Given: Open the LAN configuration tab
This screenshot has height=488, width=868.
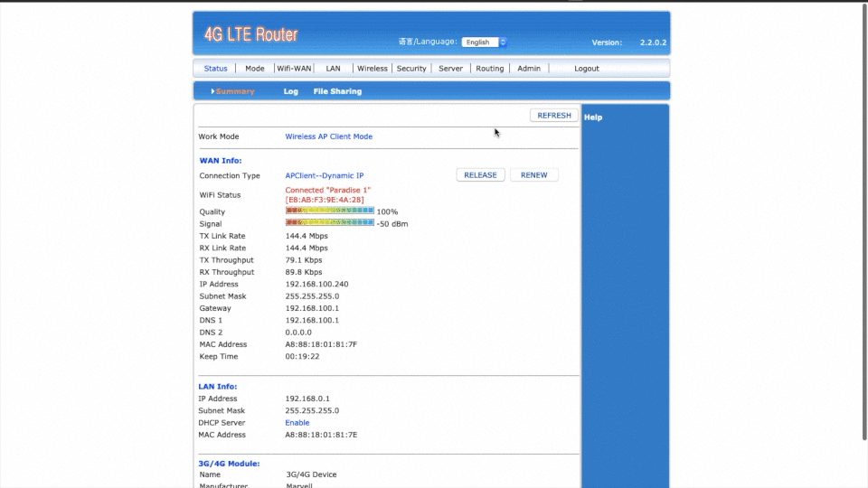Looking at the screenshot, I should pyautogui.click(x=333, y=69).
